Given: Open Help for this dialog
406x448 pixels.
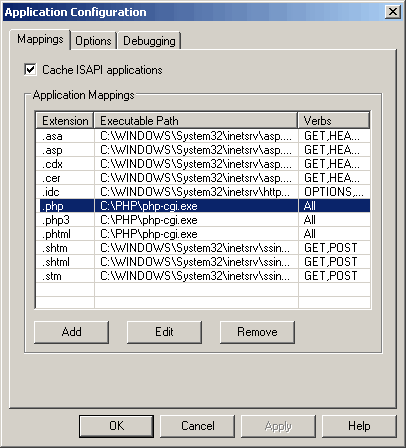Looking at the screenshot, I should (359, 426).
